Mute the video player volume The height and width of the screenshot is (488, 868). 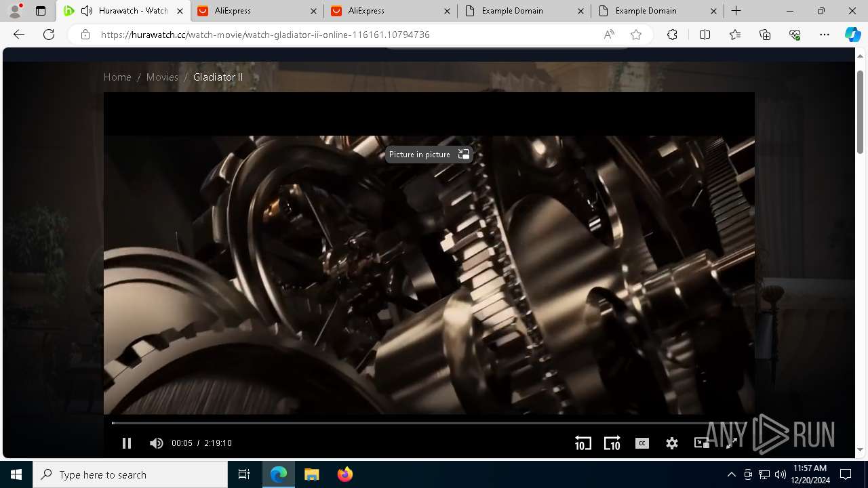[156, 443]
